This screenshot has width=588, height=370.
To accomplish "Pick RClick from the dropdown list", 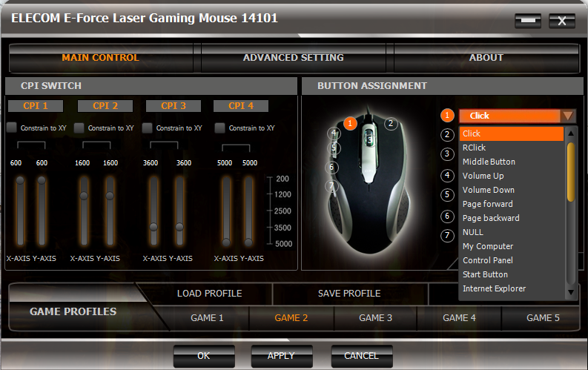I will click(511, 148).
